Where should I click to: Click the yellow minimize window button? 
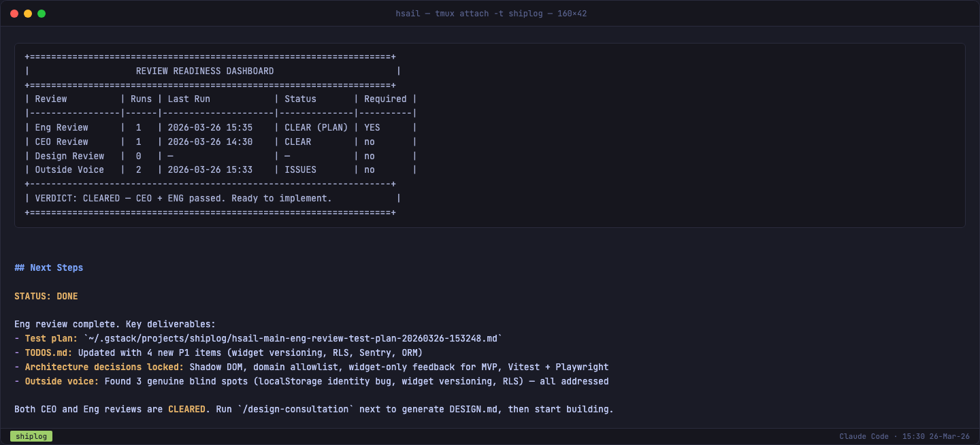pos(28,14)
